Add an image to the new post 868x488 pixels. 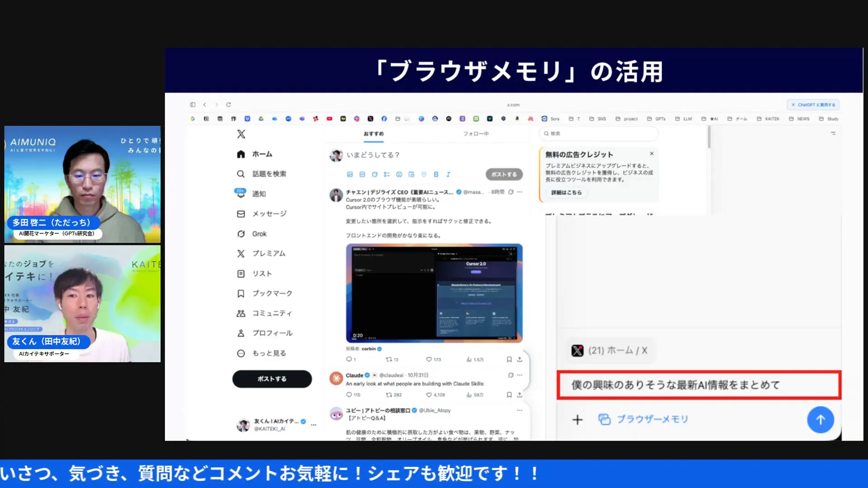point(349,174)
